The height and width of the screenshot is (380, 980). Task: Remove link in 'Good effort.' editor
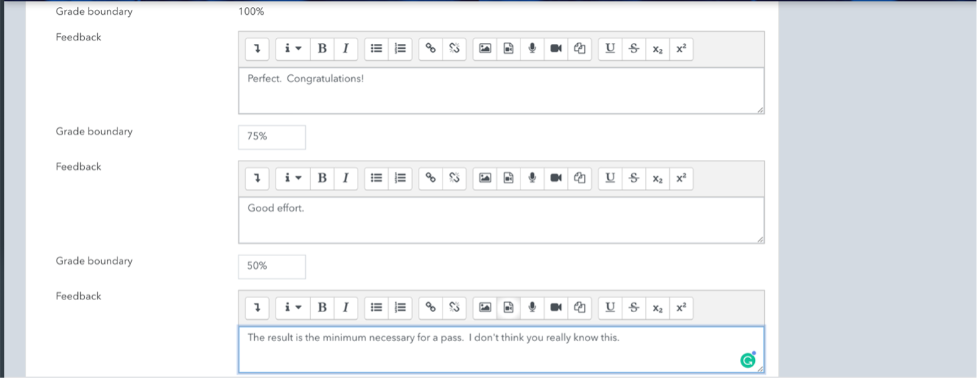pos(455,178)
